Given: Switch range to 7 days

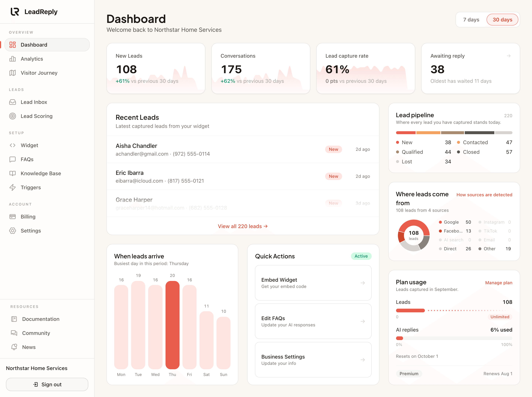Looking at the screenshot, I should (471, 20).
